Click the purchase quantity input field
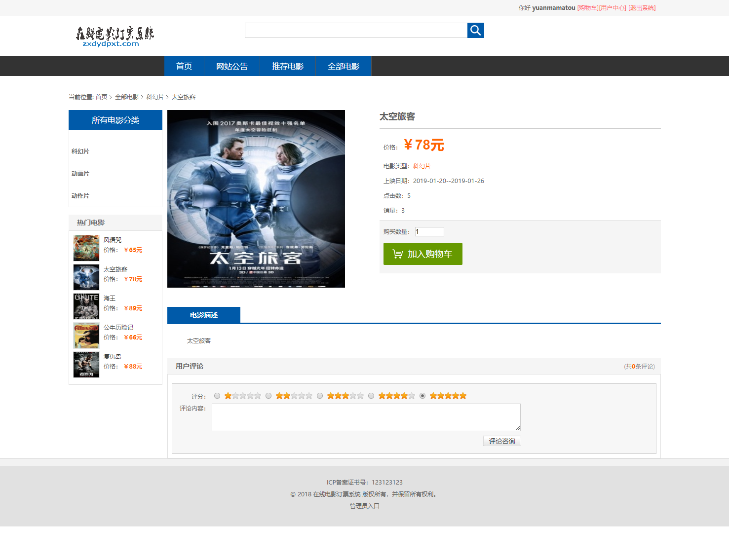Viewport: 729px width, 560px height. pos(429,231)
